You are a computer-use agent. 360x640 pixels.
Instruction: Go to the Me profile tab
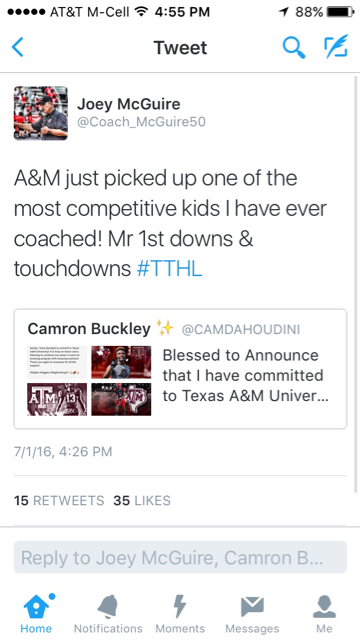coord(324,613)
